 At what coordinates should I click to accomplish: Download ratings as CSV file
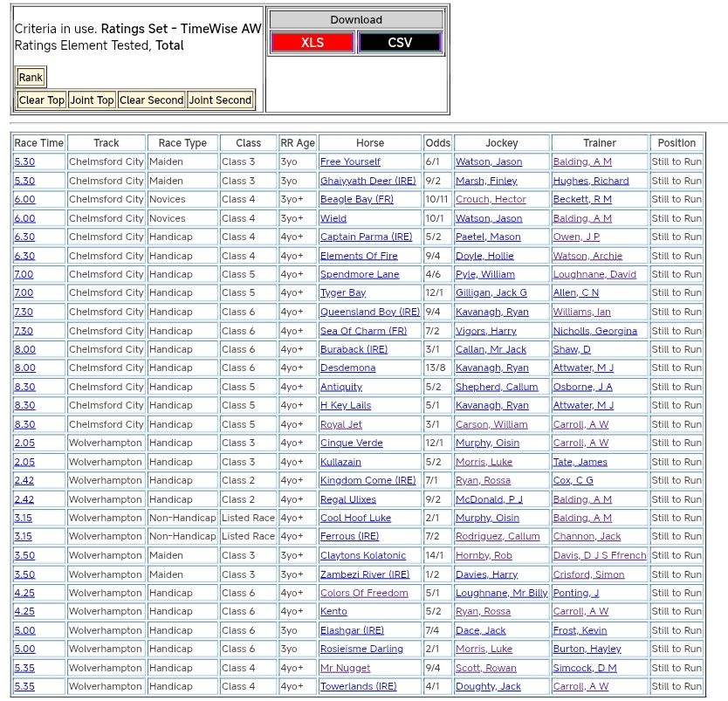point(400,43)
